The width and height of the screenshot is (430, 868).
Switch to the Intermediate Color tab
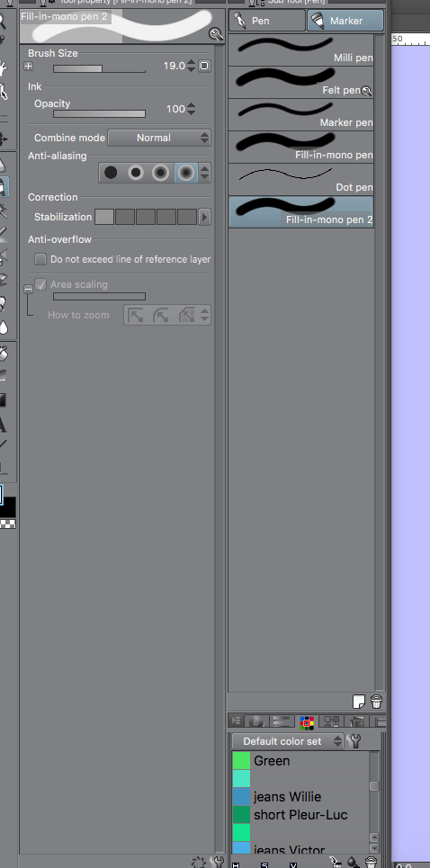click(x=331, y=721)
